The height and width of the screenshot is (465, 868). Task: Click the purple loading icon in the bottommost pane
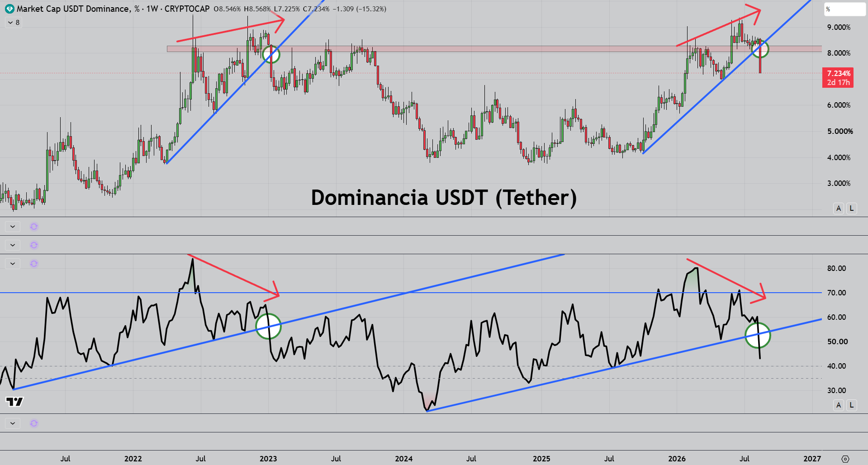pos(34,423)
